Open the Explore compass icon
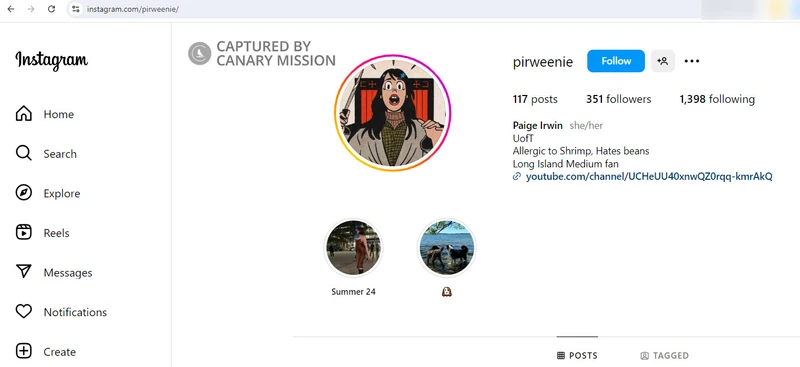 (23, 193)
